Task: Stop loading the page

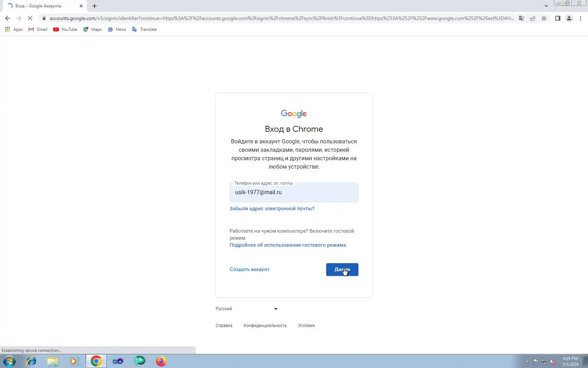Action: pos(30,18)
